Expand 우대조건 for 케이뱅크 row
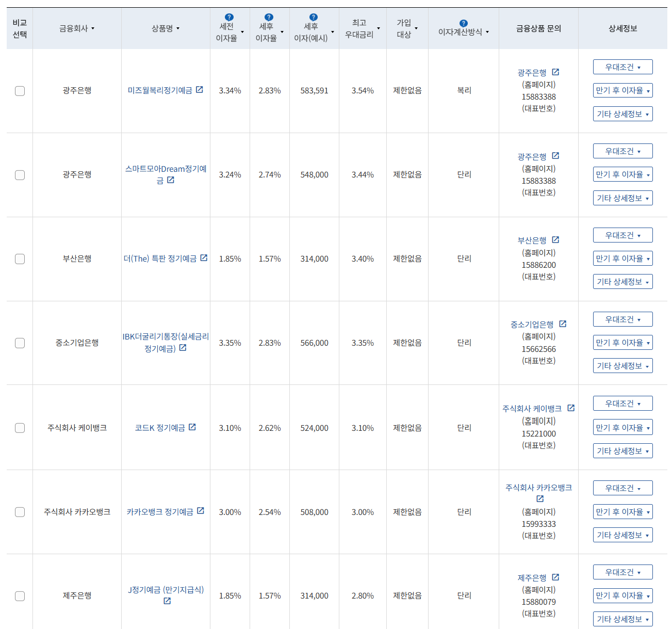672x629 pixels. (x=622, y=404)
